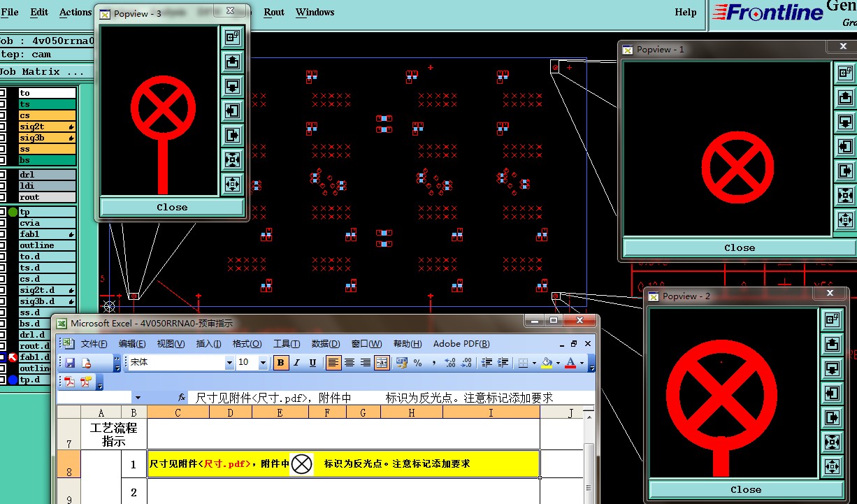Toggle Italic in Excel toolbar
The height and width of the screenshot is (504, 857).
click(297, 363)
